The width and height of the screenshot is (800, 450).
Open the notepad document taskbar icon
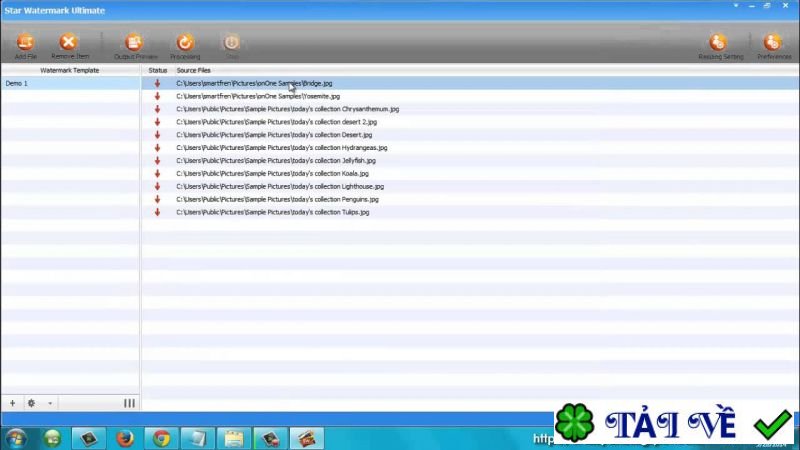197,438
